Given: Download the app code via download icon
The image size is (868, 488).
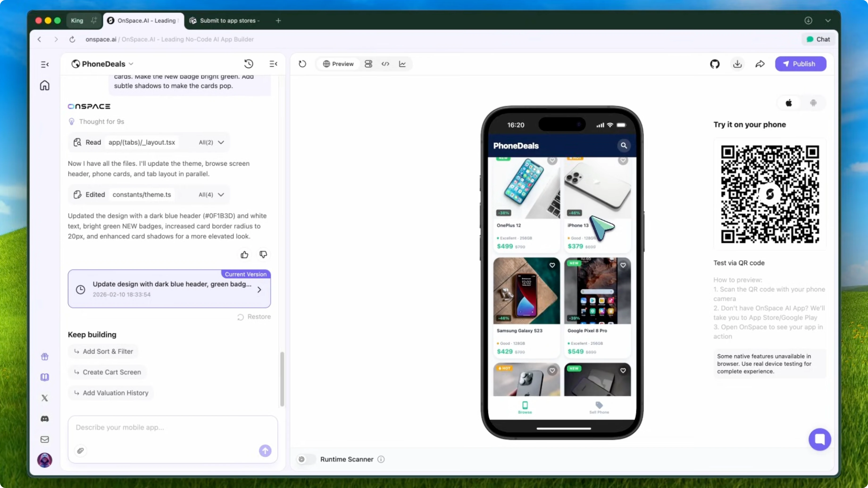Looking at the screenshot, I should coord(738,64).
